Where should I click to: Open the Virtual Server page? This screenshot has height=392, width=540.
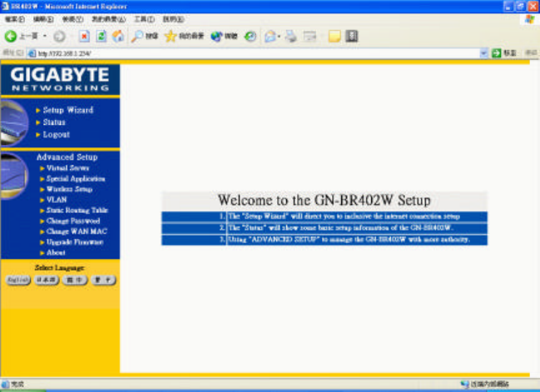pos(68,168)
